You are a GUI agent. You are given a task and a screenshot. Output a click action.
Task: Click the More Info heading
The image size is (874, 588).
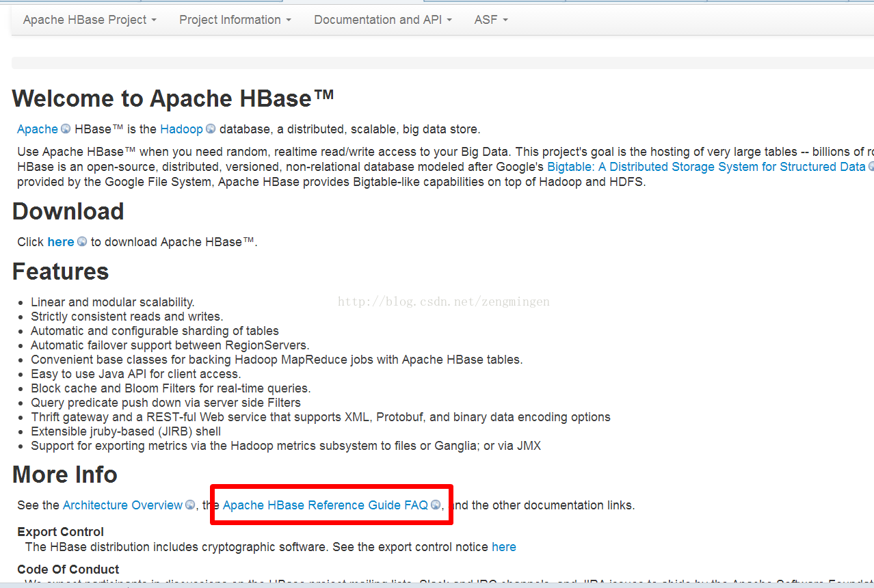pyautogui.click(x=65, y=475)
